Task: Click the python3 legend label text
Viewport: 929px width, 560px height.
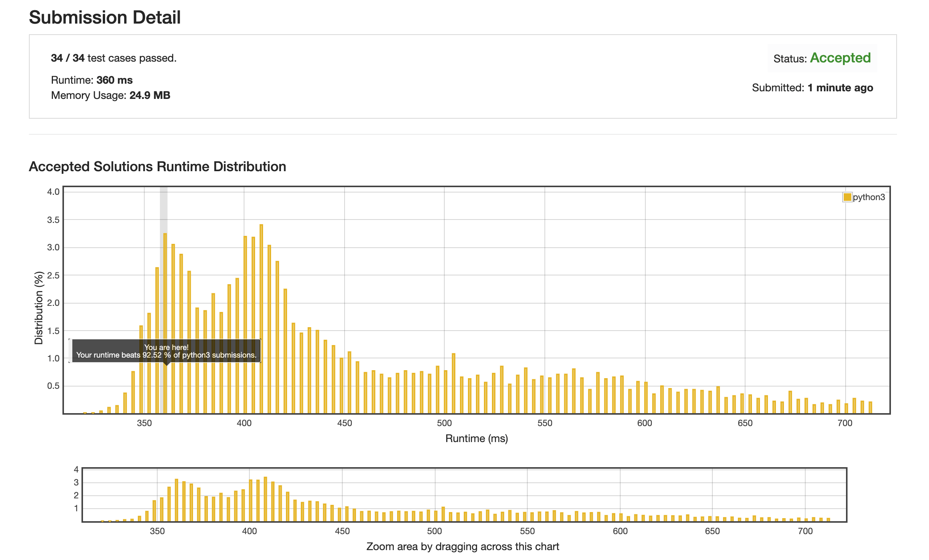Action: click(869, 197)
